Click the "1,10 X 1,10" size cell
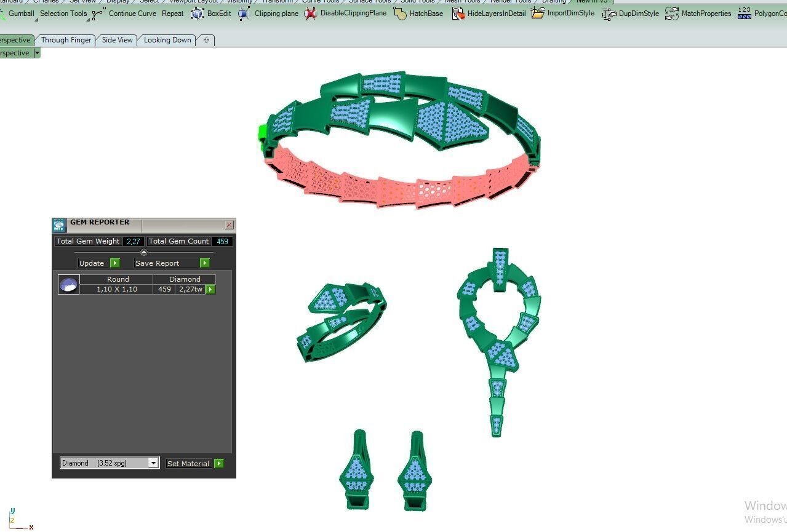The height and width of the screenshot is (532, 787). pyautogui.click(x=116, y=289)
